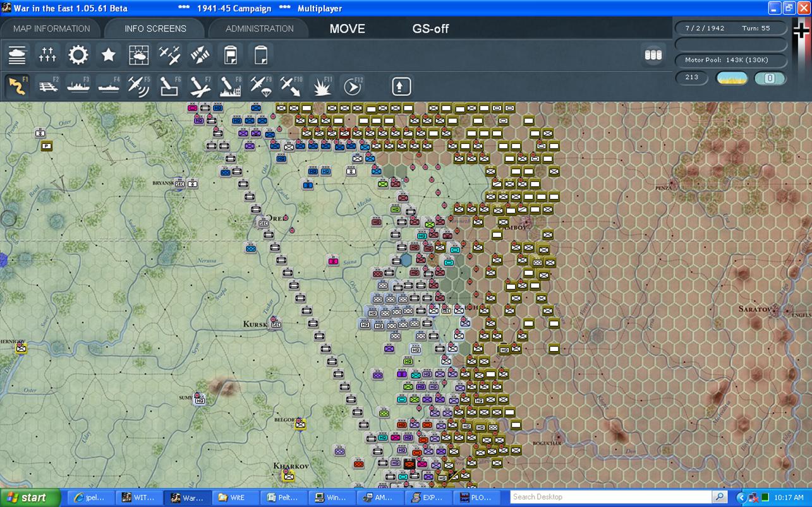
Task: Open the order of battle tank icon
Action: pos(18,56)
